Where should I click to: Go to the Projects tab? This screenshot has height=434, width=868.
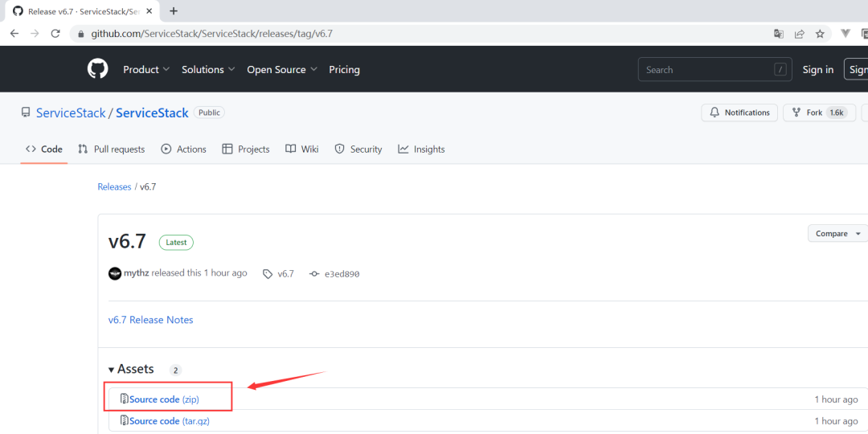click(x=246, y=149)
